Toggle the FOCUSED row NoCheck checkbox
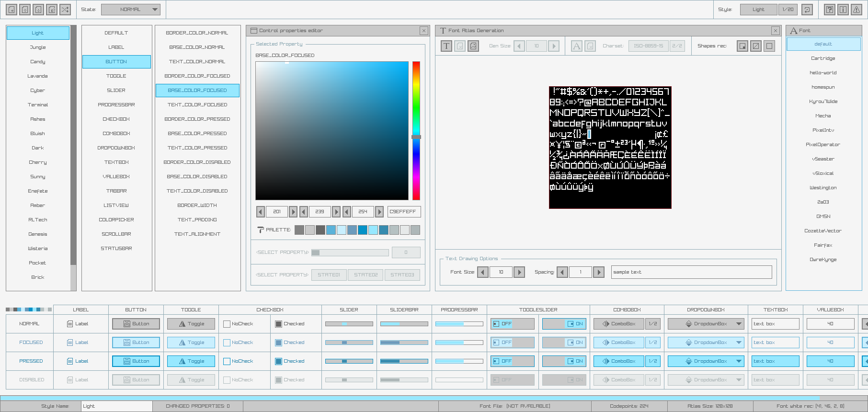The image size is (868, 412). tap(227, 343)
